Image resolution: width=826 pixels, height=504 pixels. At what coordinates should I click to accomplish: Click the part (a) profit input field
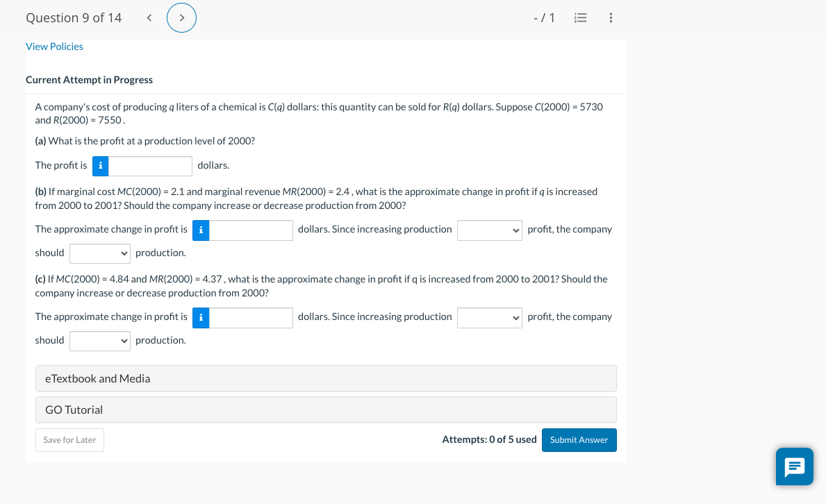tap(150, 166)
